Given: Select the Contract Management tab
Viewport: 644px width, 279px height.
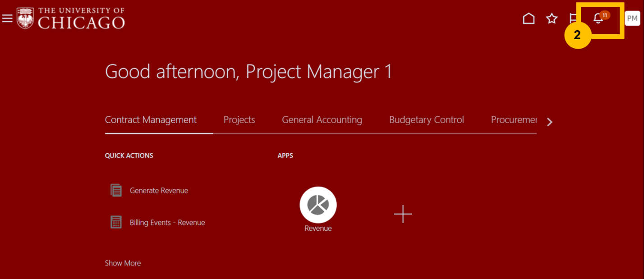Looking at the screenshot, I should 151,120.
